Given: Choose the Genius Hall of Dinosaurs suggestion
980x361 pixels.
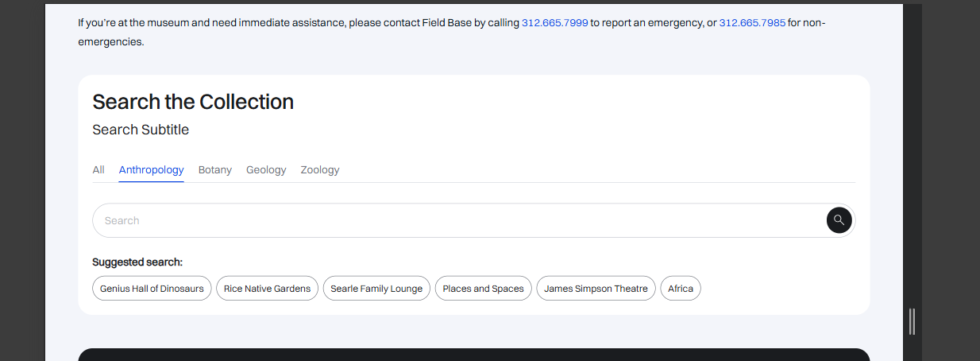Looking at the screenshot, I should pyautogui.click(x=152, y=289).
